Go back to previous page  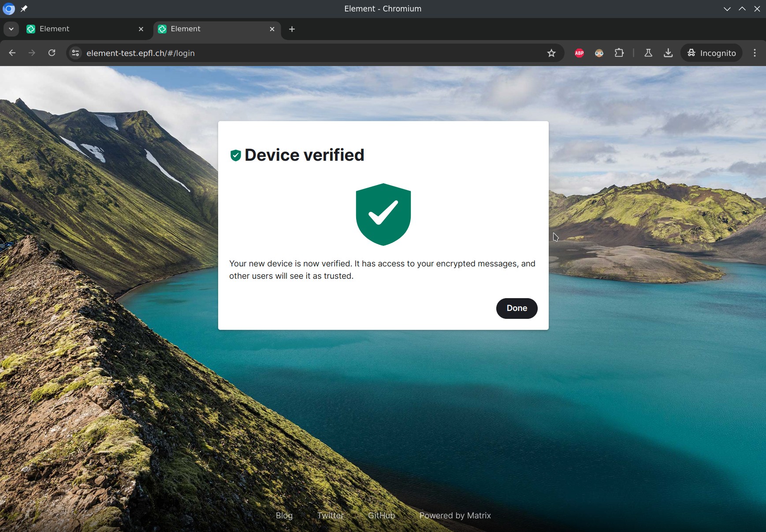(12, 53)
